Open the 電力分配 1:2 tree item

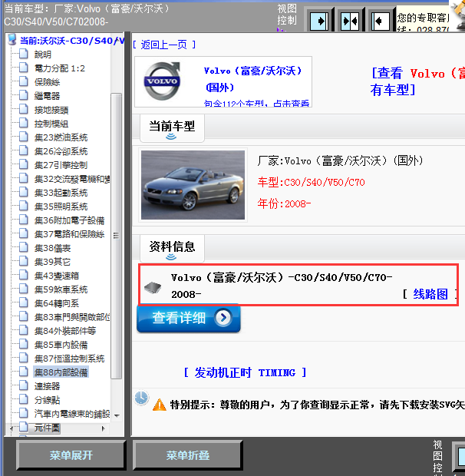point(59,68)
